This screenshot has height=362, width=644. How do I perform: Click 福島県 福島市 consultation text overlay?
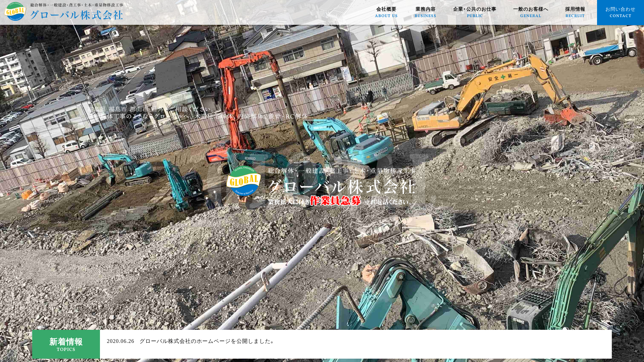[x=150, y=109]
